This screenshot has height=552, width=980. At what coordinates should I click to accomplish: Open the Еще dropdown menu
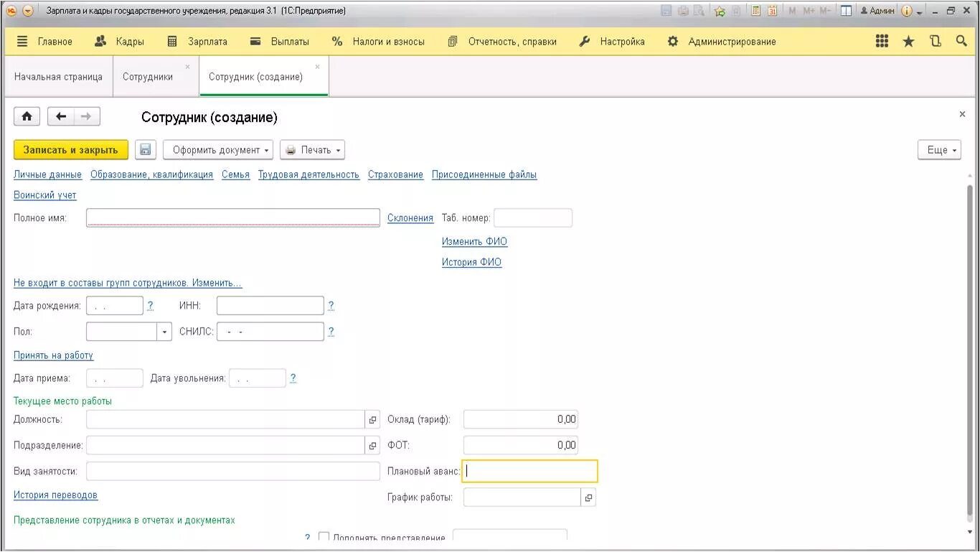click(939, 150)
